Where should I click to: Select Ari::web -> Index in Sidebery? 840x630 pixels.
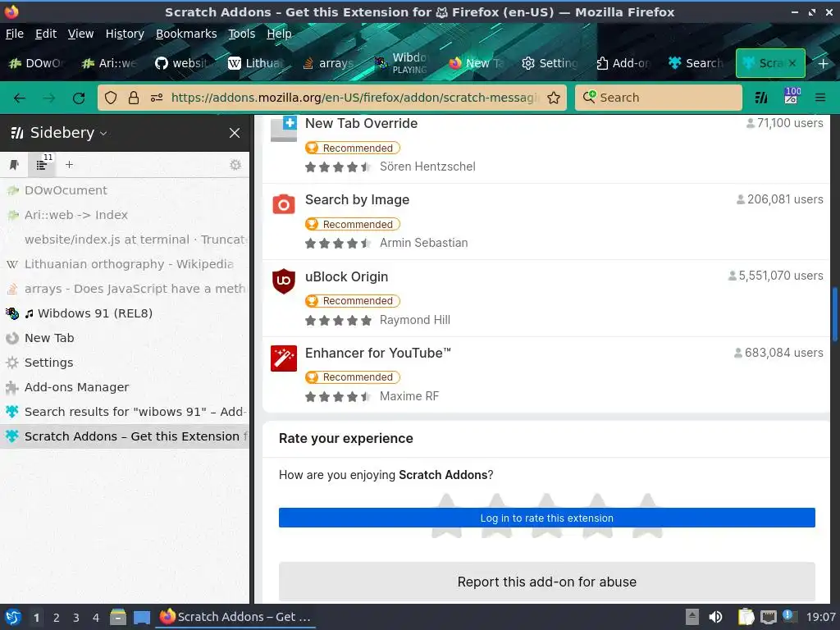coord(125,215)
